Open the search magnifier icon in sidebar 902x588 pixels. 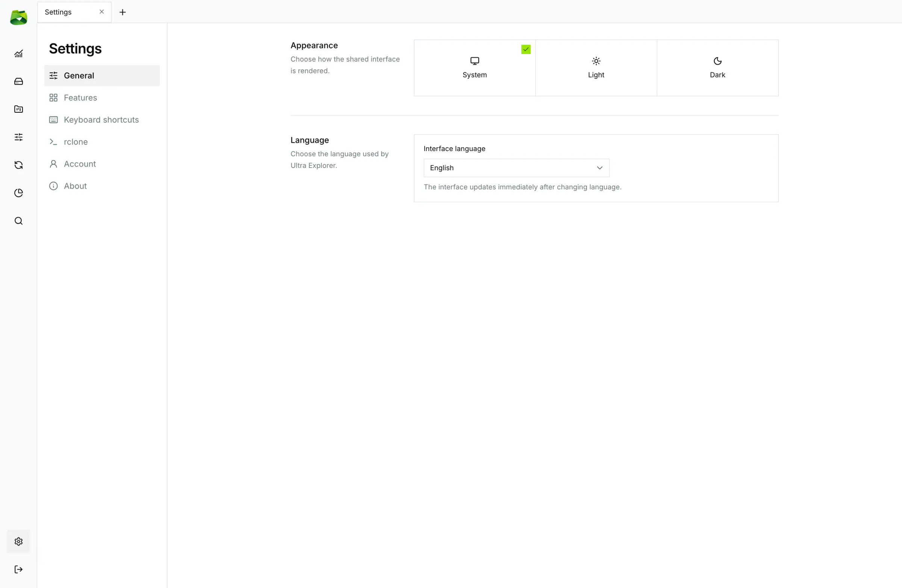[x=18, y=221]
